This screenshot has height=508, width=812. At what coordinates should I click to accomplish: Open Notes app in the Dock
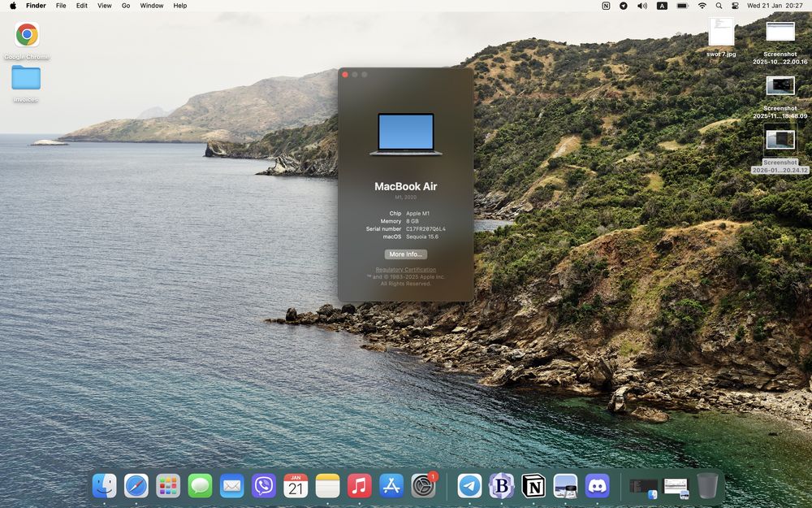click(x=327, y=486)
